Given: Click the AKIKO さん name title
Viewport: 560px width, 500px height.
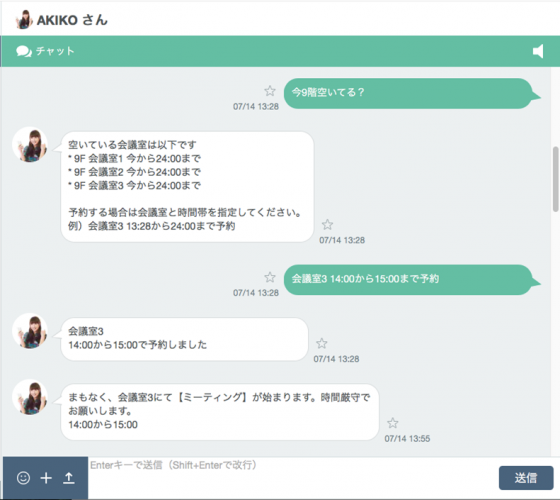Looking at the screenshot, I should pyautogui.click(x=72, y=20).
